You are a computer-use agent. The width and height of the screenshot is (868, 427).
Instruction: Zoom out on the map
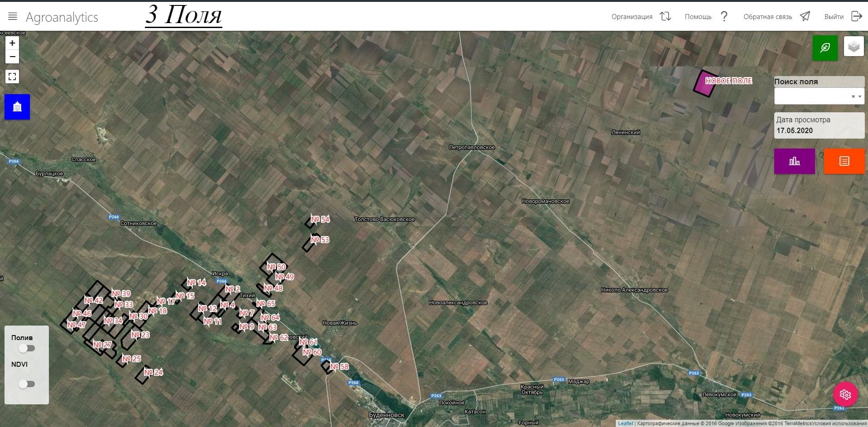coord(12,57)
